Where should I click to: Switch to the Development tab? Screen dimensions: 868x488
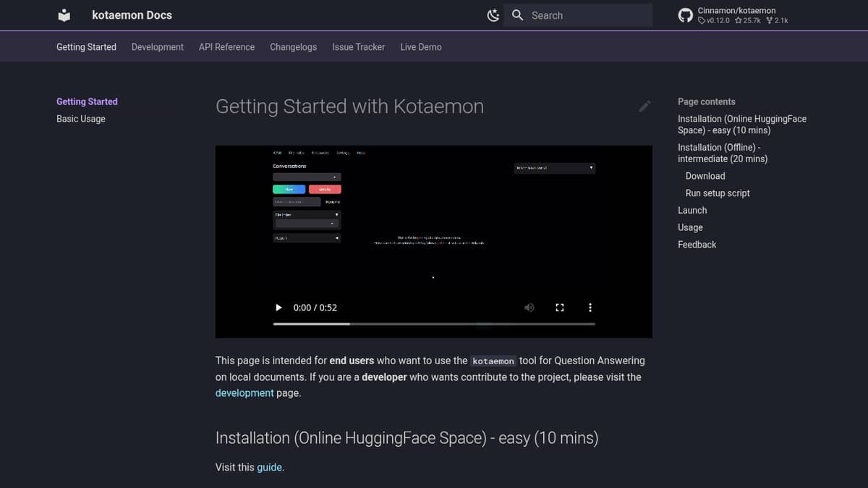click(x=158, y=47)
